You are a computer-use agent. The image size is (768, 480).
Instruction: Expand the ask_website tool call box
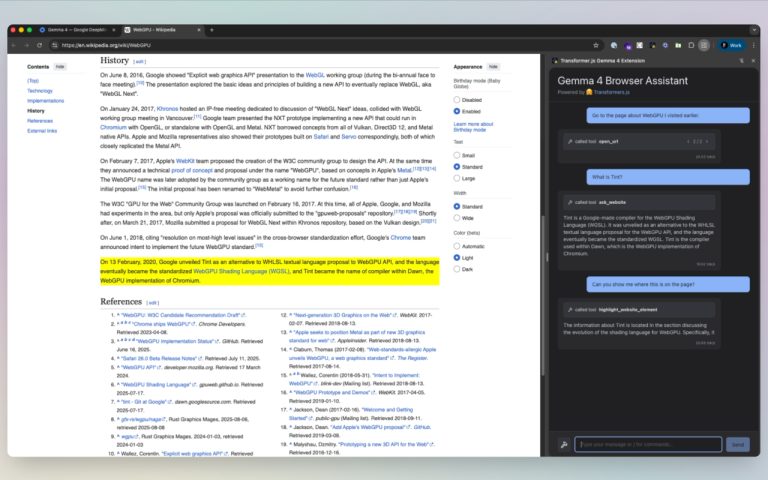pyautogui.click(x=639, y=202)
